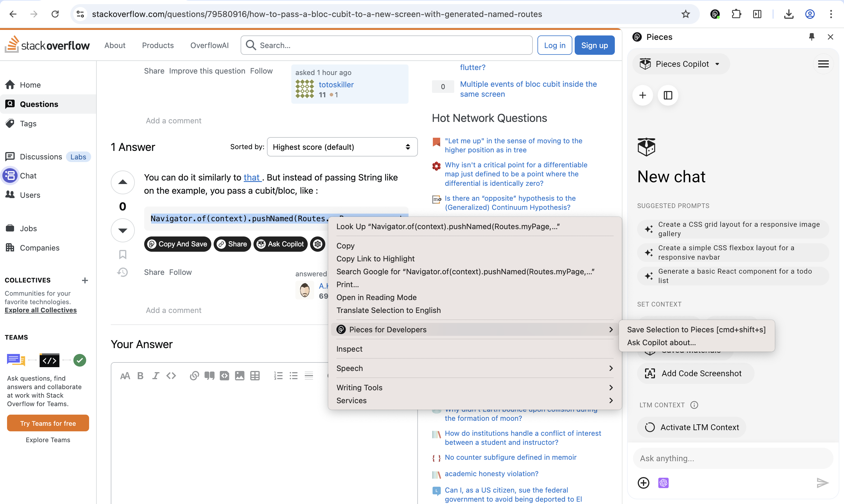Upvote the answer
Screen dimensions: 844x504
[122, 182]
